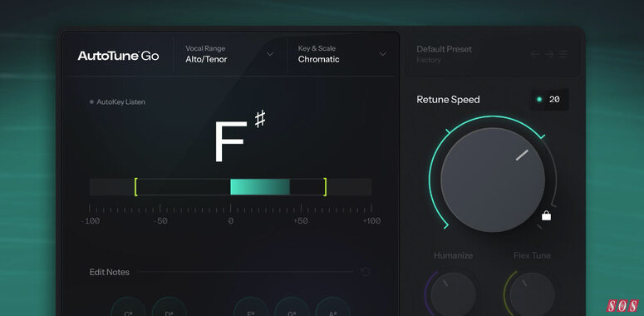Toggle AutoKey Listen
This screenshot has width=644, height=316.
(x=117, y=102)
